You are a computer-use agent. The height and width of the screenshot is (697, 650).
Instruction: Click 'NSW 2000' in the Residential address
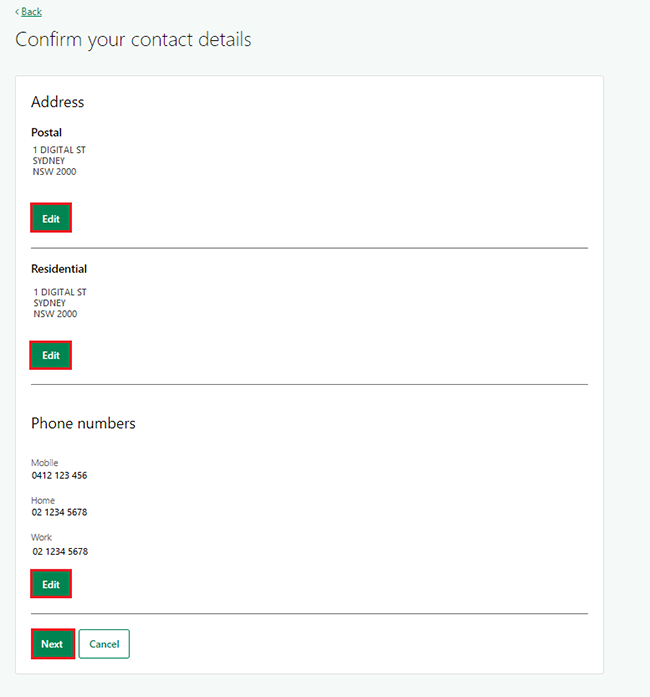click(55, 314)
